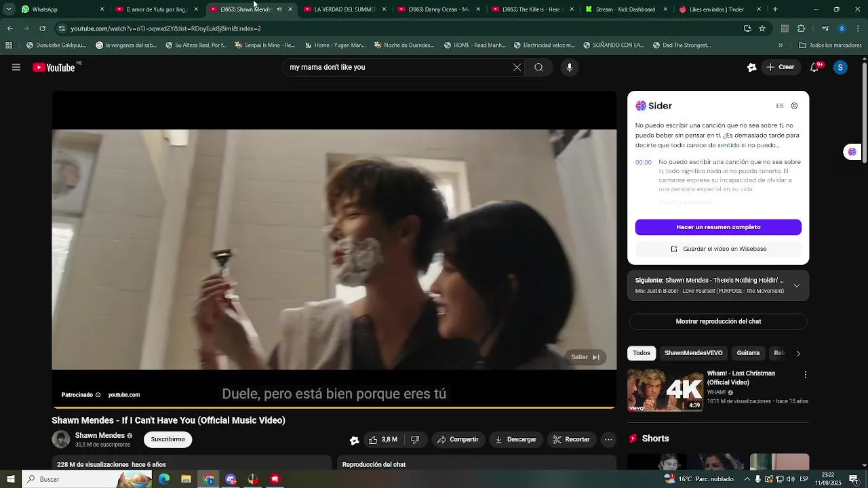The height and width of the screenshot is (488, 868).
Task: Click the Recortar button
Action: coord(572,439)
